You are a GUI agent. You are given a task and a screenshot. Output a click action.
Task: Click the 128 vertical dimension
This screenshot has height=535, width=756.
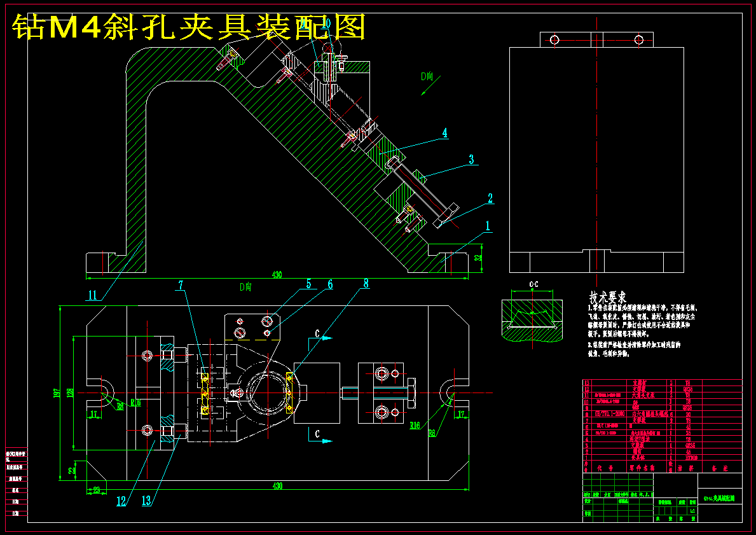[x=70, y=393]
